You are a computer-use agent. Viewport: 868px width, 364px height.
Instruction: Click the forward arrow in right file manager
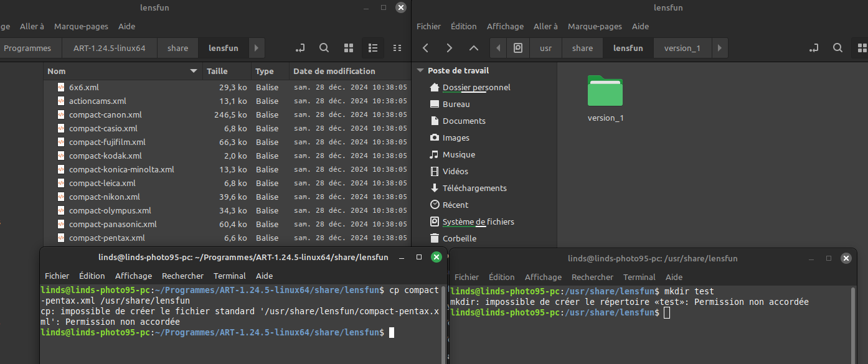[x=450, y=48]
